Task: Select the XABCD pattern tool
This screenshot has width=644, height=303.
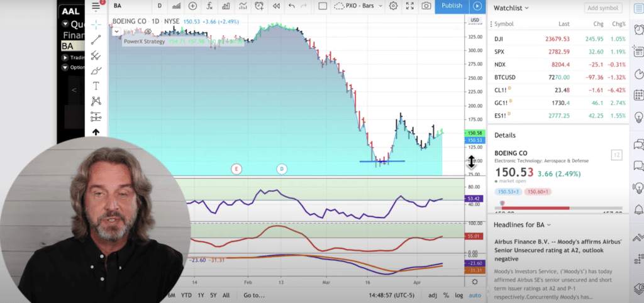Action: (96, 101)
